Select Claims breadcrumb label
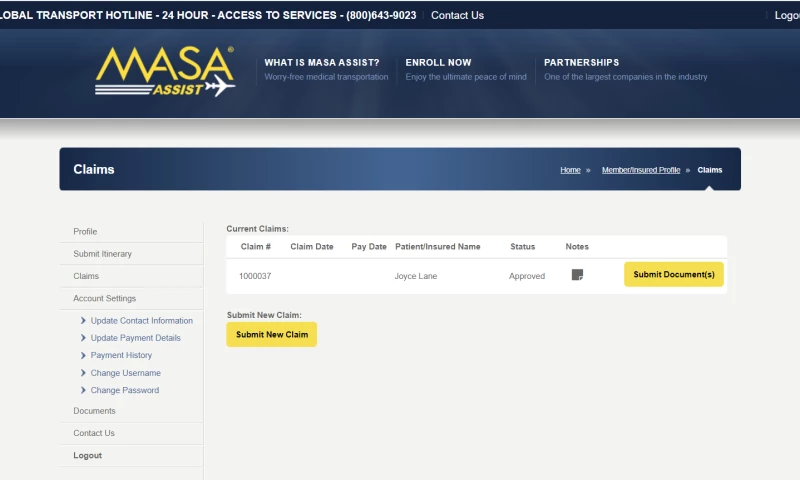The height and width of the screenshot is (480, 800). (710, 170)
